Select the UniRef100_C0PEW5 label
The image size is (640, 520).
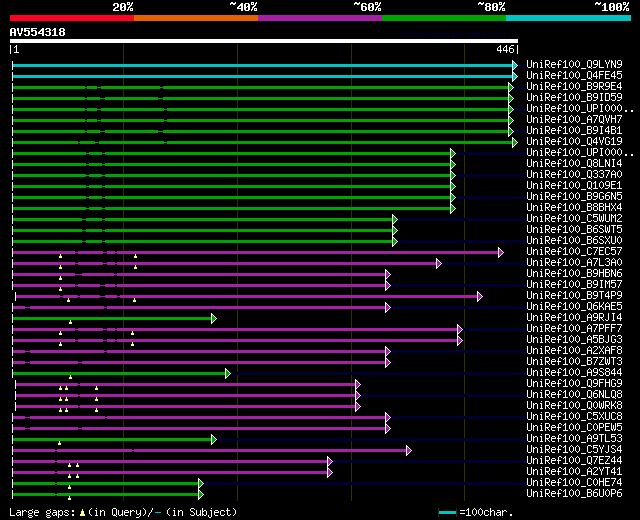coord(574,428)
